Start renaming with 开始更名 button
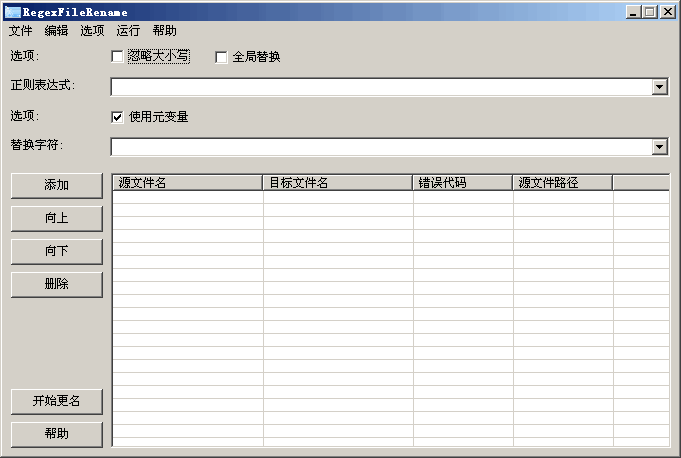The height and width of the screenshot is (458, 681). (x=57, y=402)
